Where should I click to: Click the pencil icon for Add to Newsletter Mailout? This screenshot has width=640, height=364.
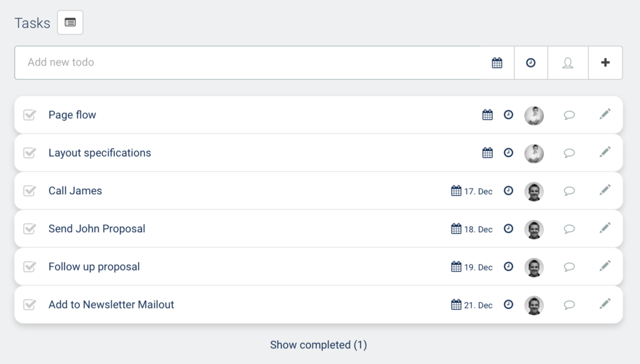[x=604, y=304]
